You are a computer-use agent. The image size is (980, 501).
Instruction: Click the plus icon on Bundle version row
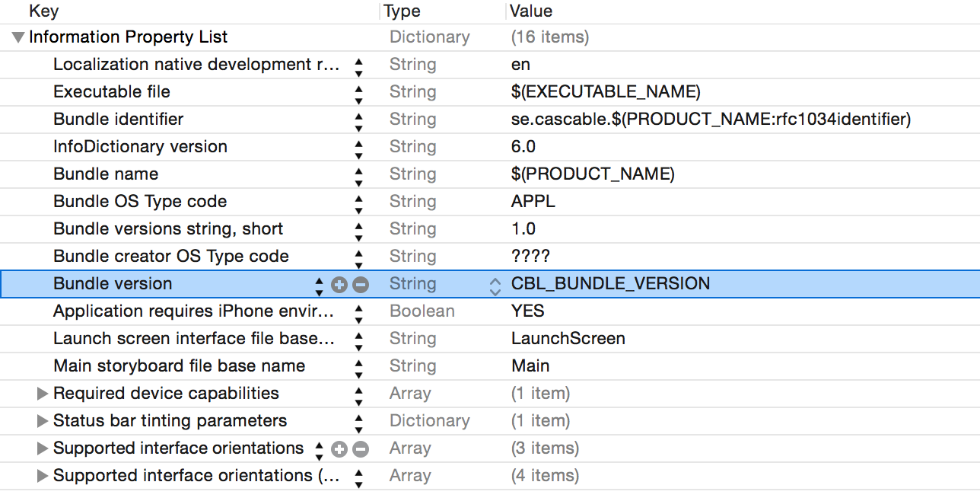tap(339, 285)
